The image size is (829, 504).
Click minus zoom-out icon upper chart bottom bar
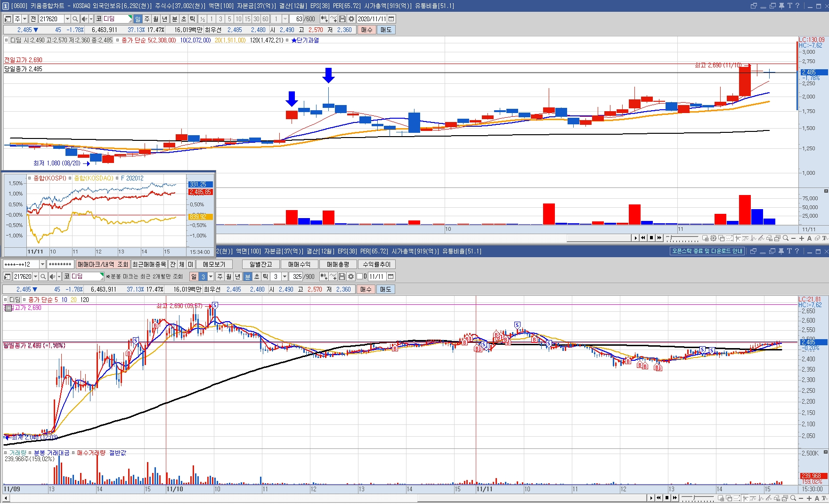(793, 238)
